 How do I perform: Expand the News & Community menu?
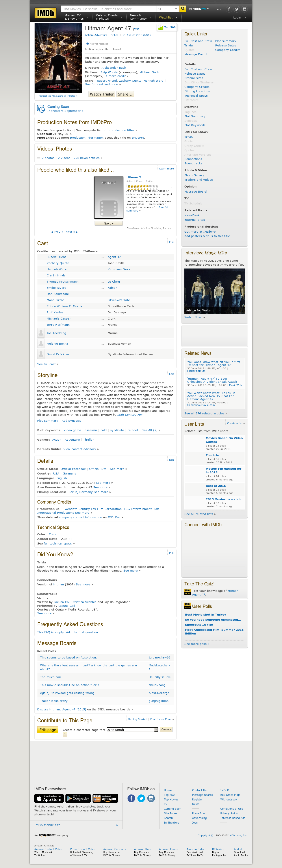141,17
